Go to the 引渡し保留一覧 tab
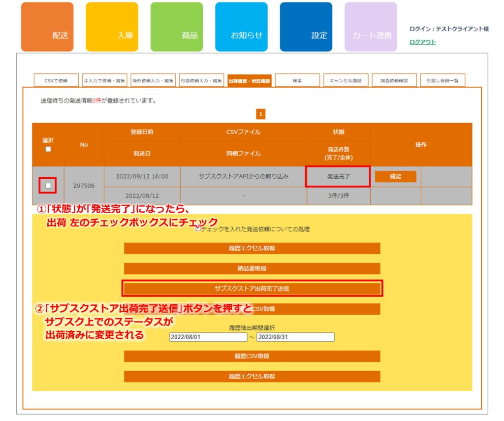This screenshot has height=421, width=504. tap(442, 80)
